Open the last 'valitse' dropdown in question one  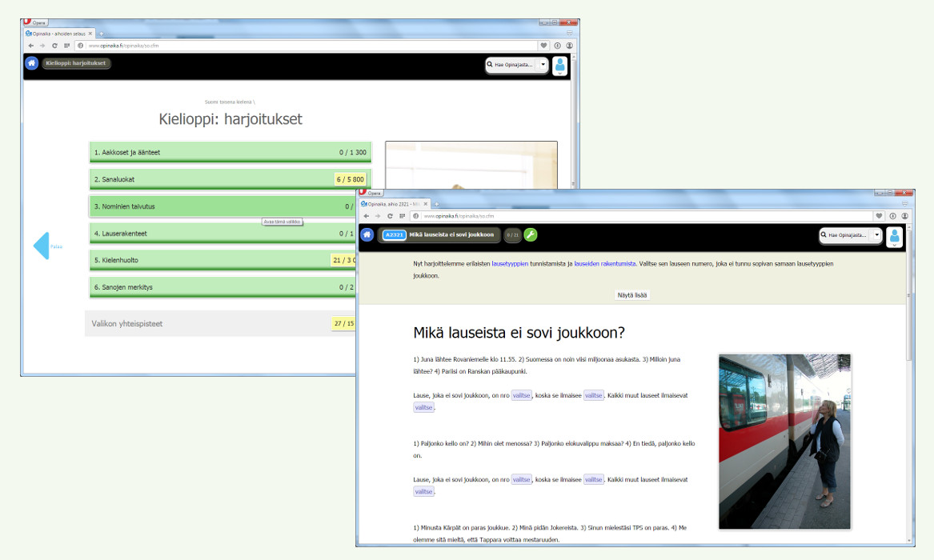click(423, 408)
